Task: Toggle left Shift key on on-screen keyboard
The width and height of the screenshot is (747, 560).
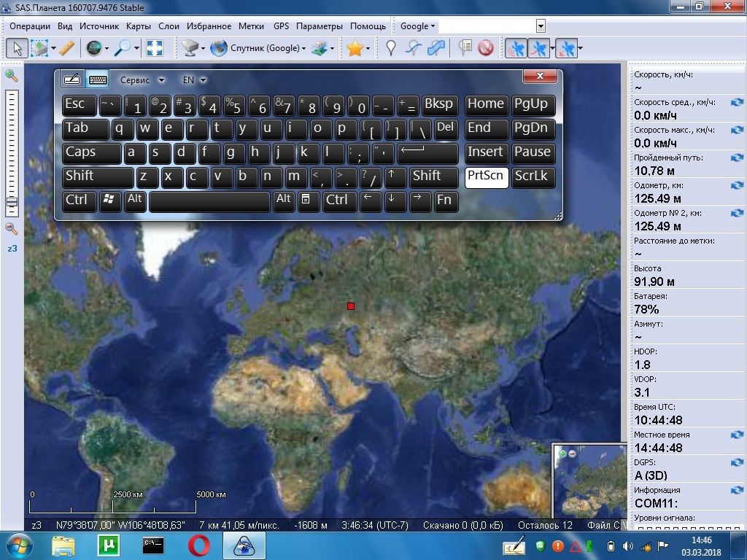Action: click(98, 176)
